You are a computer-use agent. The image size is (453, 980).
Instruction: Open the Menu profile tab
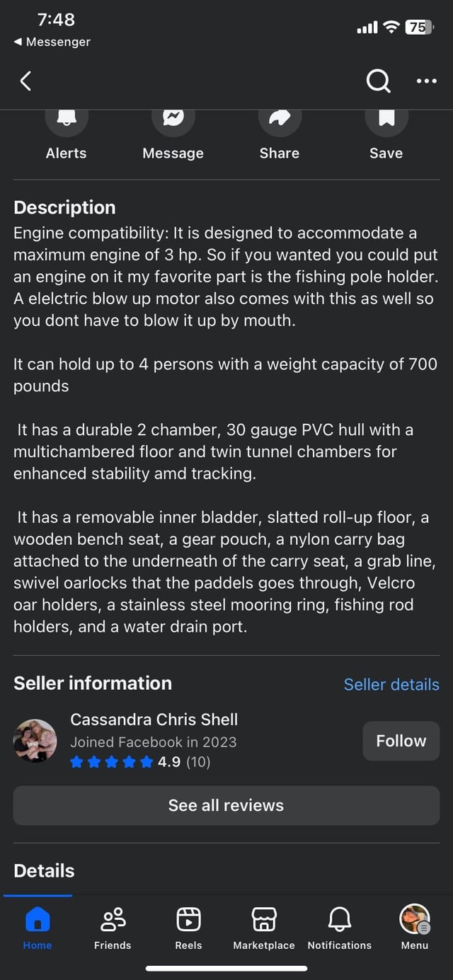[x=415, y=927]
